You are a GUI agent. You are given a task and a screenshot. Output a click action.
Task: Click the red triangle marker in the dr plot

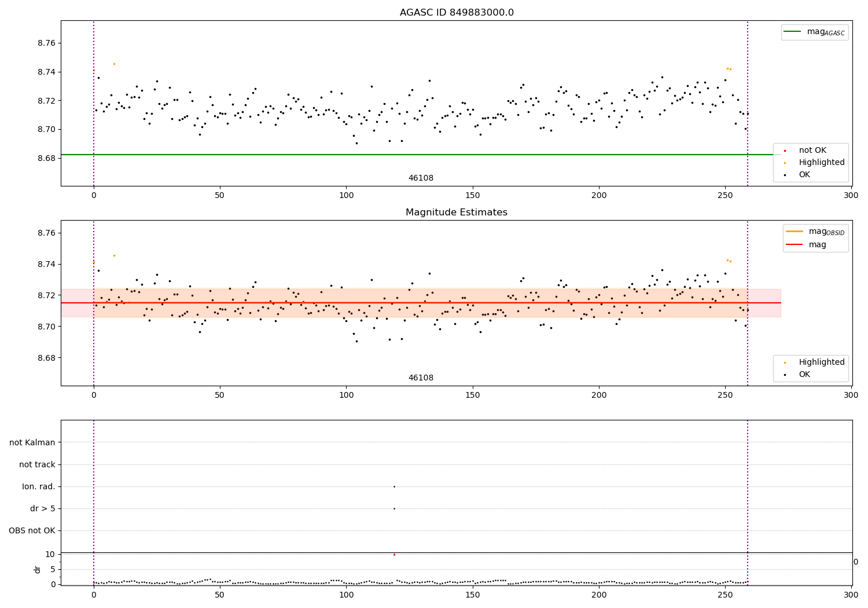[394, 555]
